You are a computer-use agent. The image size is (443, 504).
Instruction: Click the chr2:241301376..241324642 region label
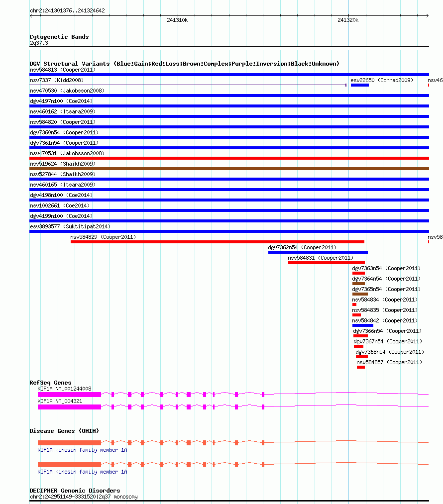[x=67, y=10]
